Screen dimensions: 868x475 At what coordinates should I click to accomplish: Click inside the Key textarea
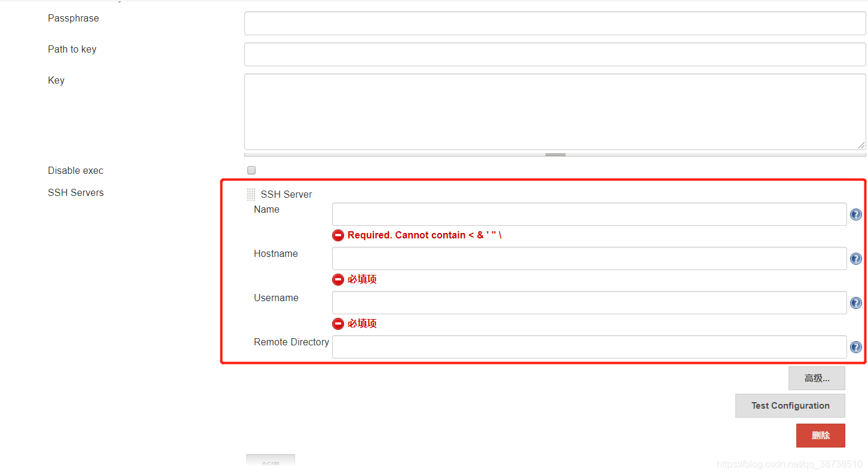[x=554, y=111]
